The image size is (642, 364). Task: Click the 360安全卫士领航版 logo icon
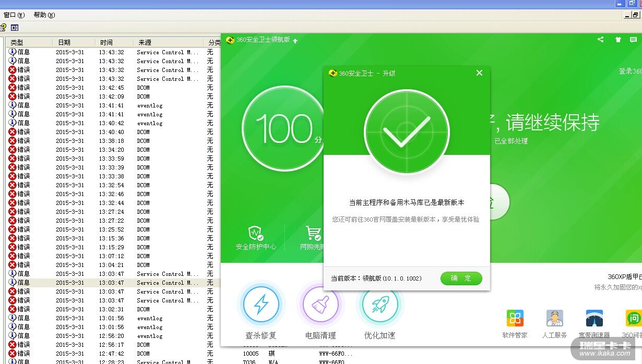pyautogui.click(x=230, y=40)
